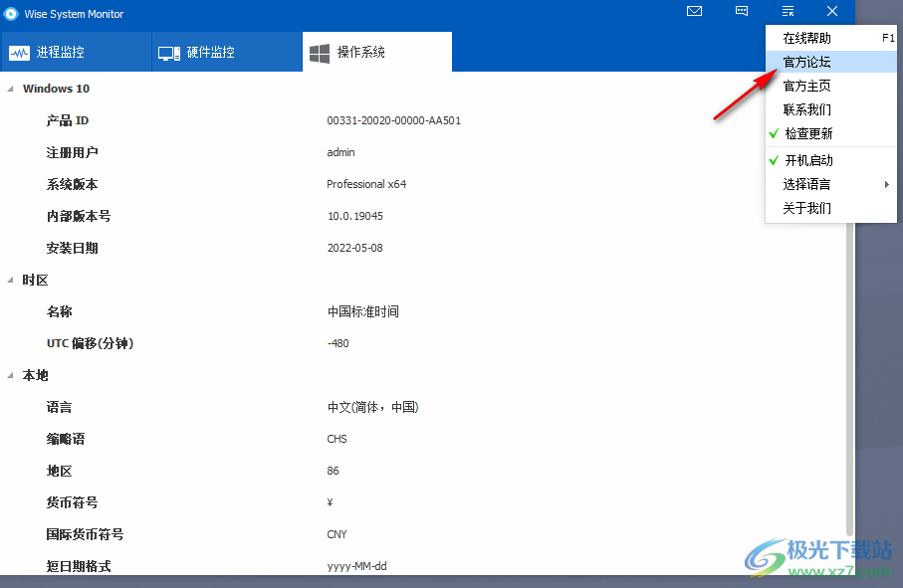Select the 货币符号 row label
The image size is (903, 588).
pos(72,502)
